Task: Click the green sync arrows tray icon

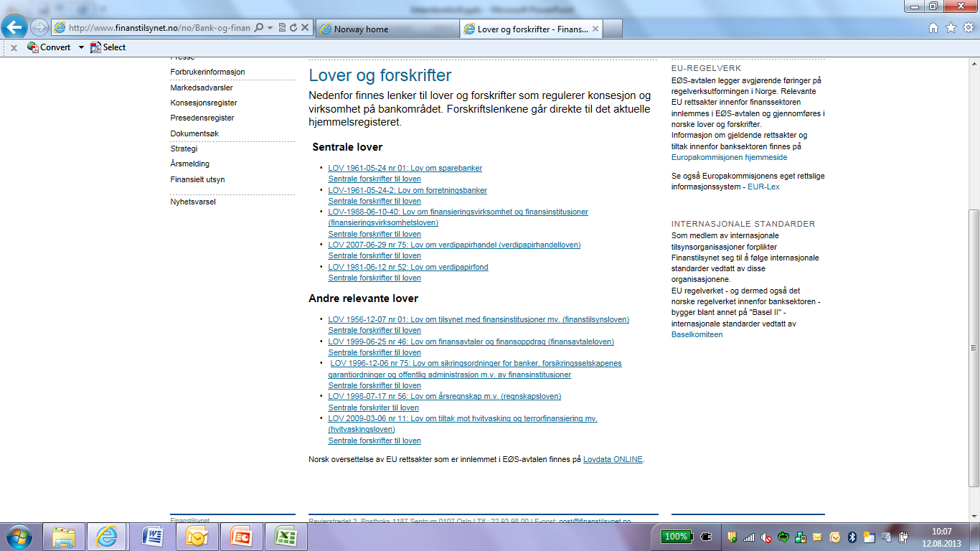Action: [783, 537]
